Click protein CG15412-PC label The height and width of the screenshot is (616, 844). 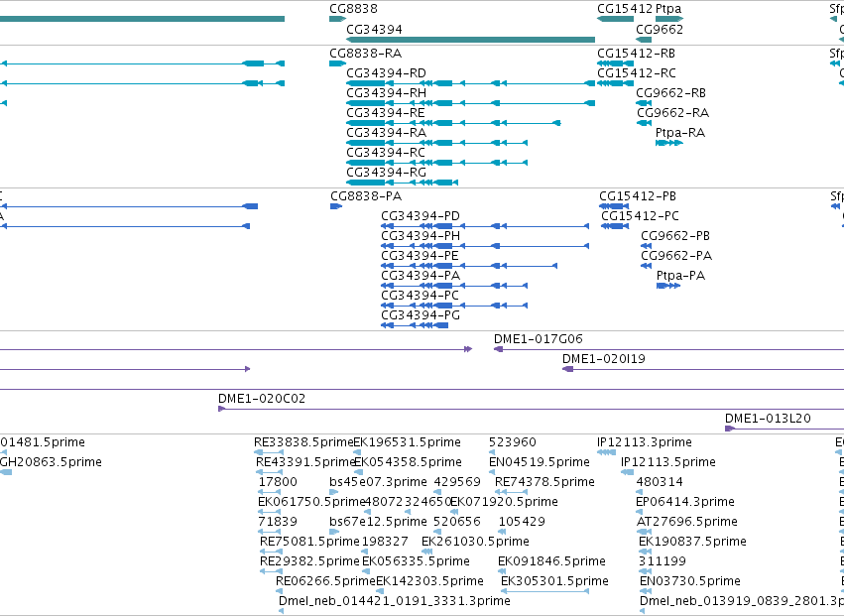click(640, 216)
